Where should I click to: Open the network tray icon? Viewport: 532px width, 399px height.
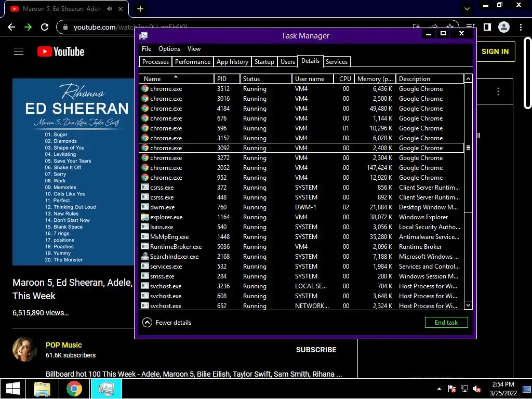464,389
